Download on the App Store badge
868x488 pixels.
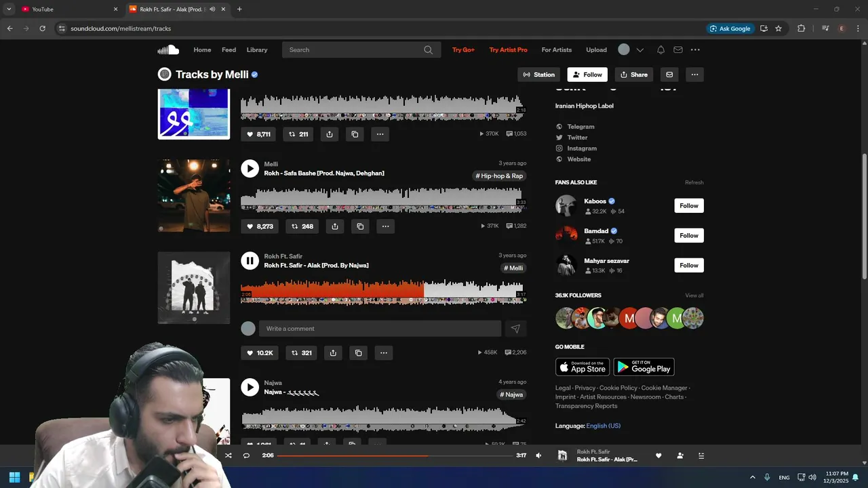tap(583, 367)
